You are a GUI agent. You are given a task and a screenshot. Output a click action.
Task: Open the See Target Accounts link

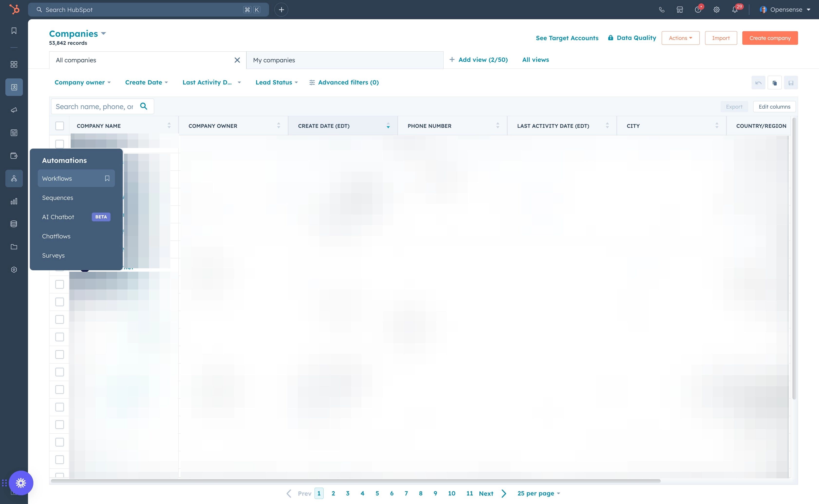(x=567, y=38)
